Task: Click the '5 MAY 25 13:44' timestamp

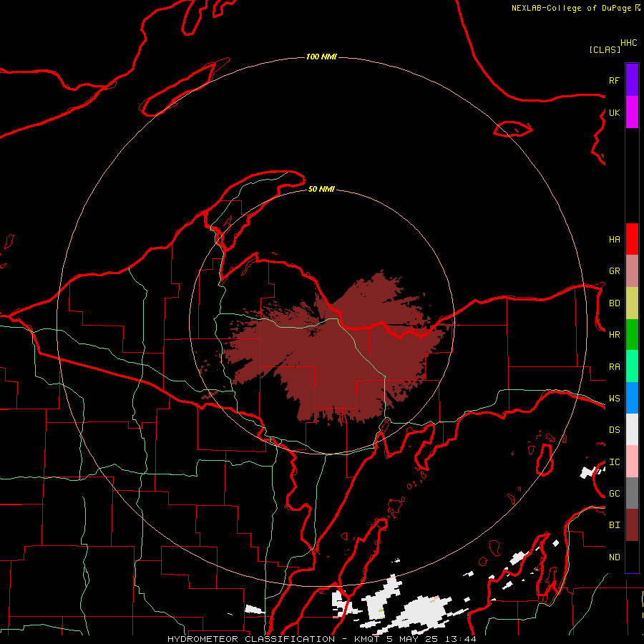Action: (431, 639)
